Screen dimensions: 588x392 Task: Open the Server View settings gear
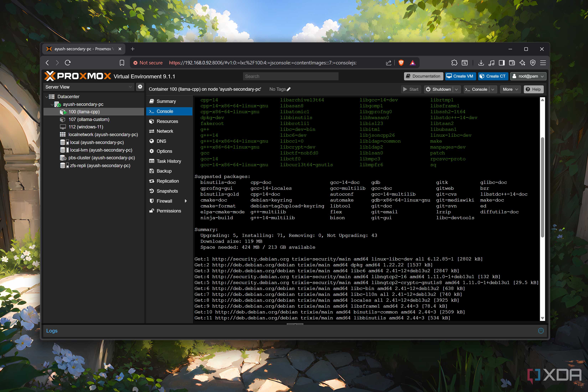point(140,87)
